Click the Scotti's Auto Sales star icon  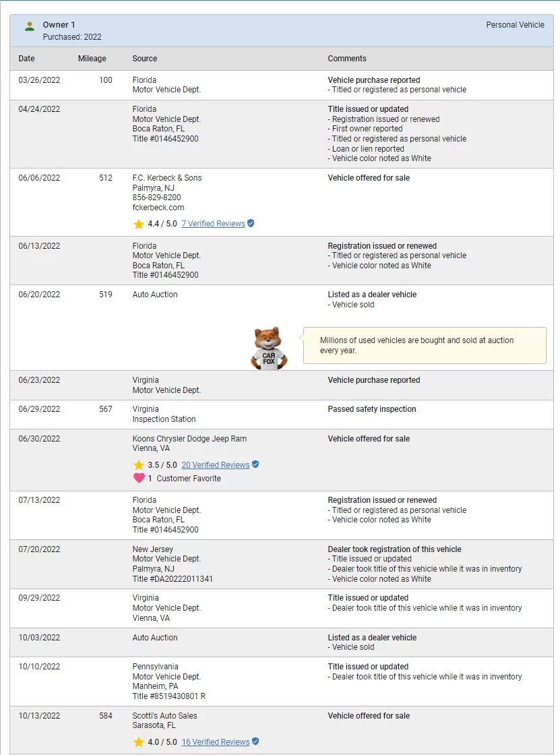click(x=139, y=742)
